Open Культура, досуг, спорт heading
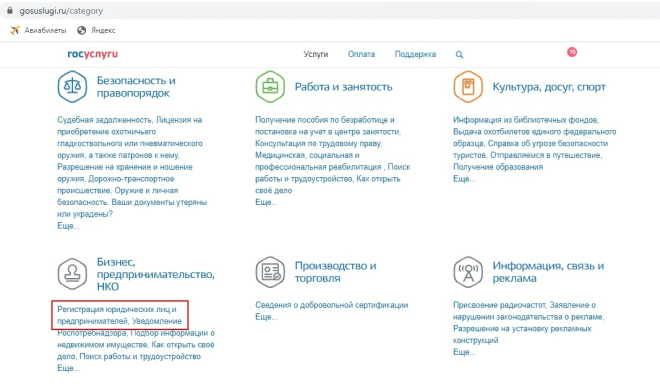This screenshot has width=660, height=387. (x=549, y=87)
